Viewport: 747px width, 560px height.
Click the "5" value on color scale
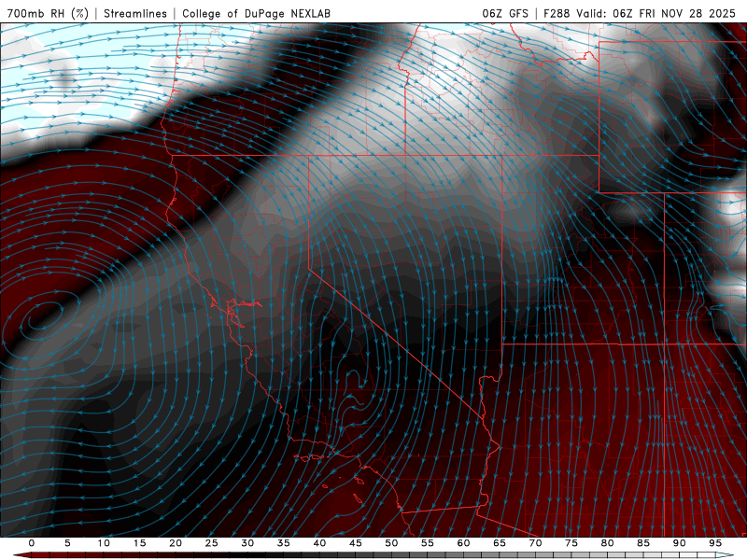[67, 543]
